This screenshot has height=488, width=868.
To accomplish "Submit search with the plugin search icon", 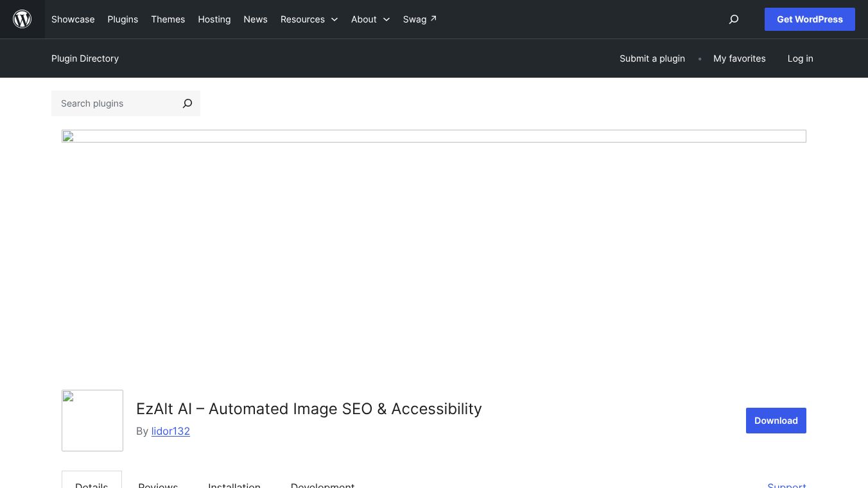I will point(187,103).
